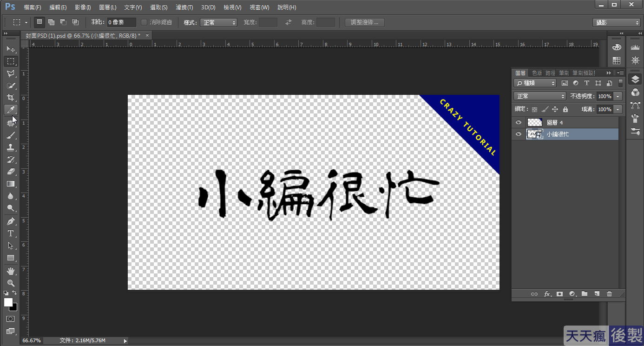
Task: Swap foreground and background colors
Action: [x=15, y=293]
